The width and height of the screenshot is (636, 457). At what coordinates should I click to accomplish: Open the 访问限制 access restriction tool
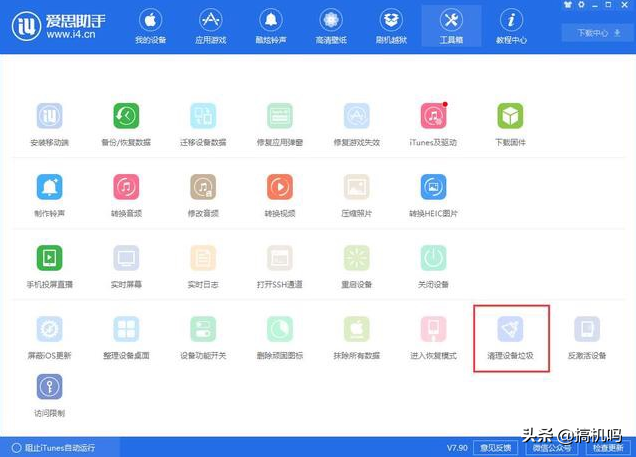tap(49, 388)
